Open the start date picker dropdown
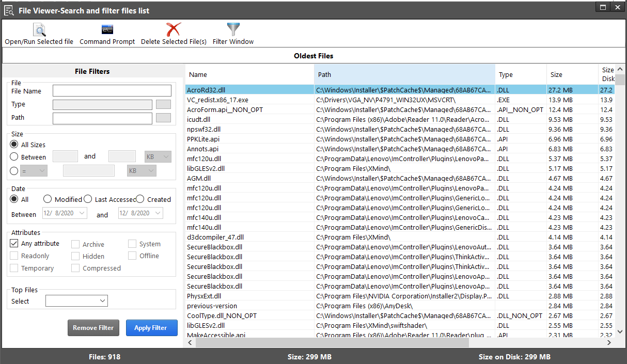 click(82, 213)
